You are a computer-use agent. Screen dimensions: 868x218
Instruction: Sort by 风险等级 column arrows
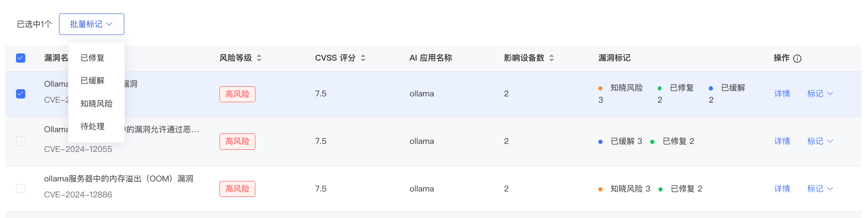pyautogui.click(x=259, y=58)
